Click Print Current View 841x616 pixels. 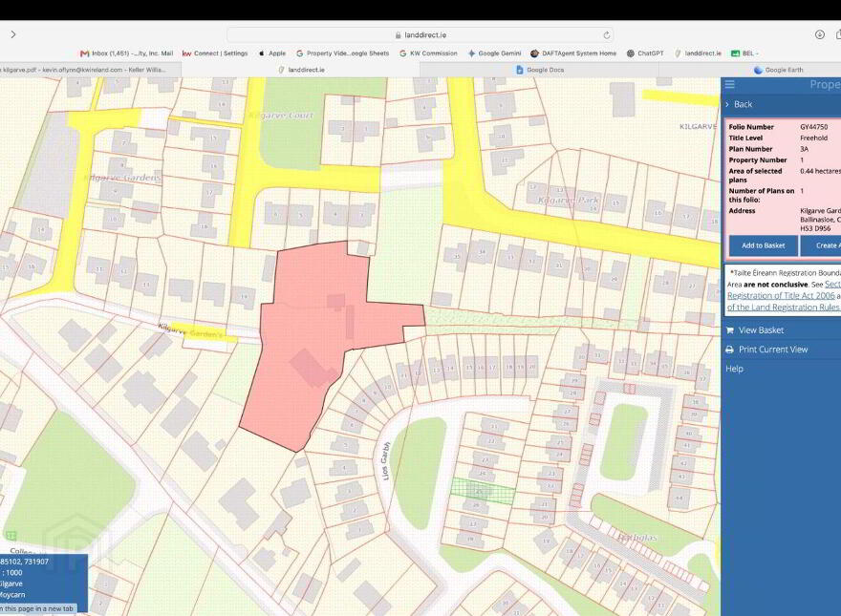pyautogui.click(x=773, y=350)
